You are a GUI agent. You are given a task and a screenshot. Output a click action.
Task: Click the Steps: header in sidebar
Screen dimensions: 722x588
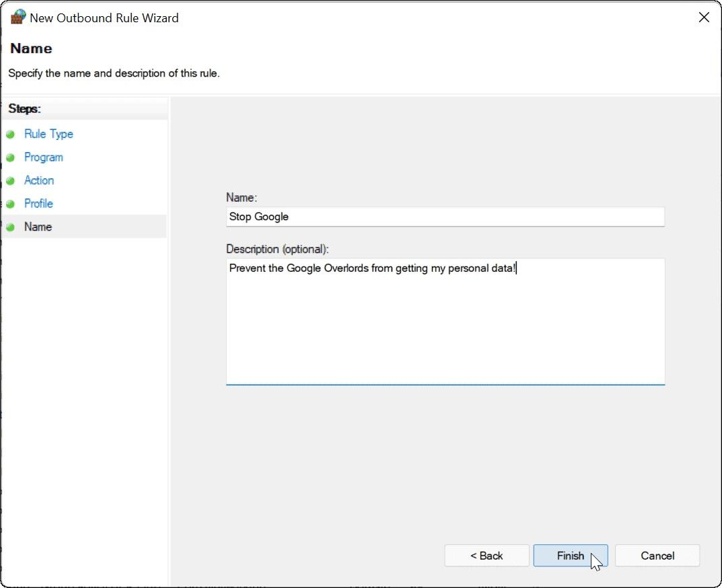[24, 108]
